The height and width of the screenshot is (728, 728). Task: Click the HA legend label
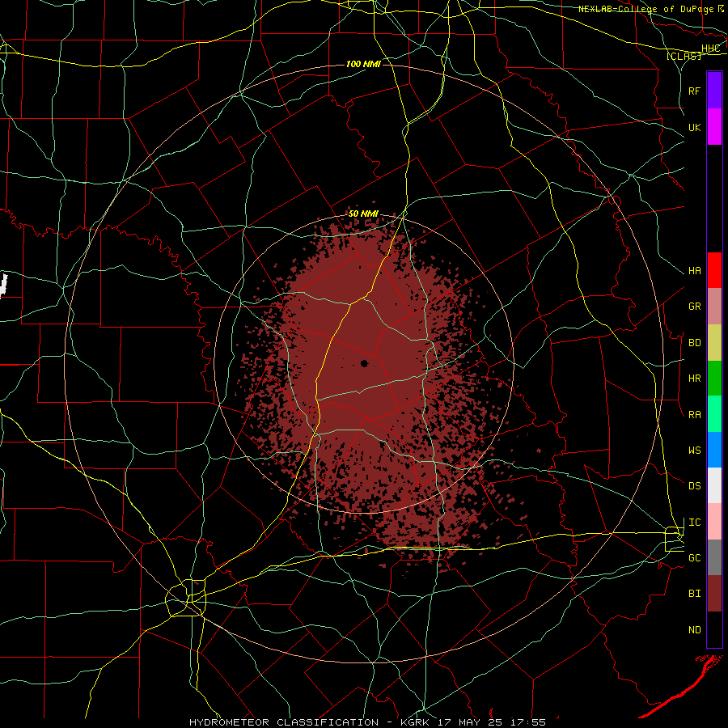(x=694, y=271)
